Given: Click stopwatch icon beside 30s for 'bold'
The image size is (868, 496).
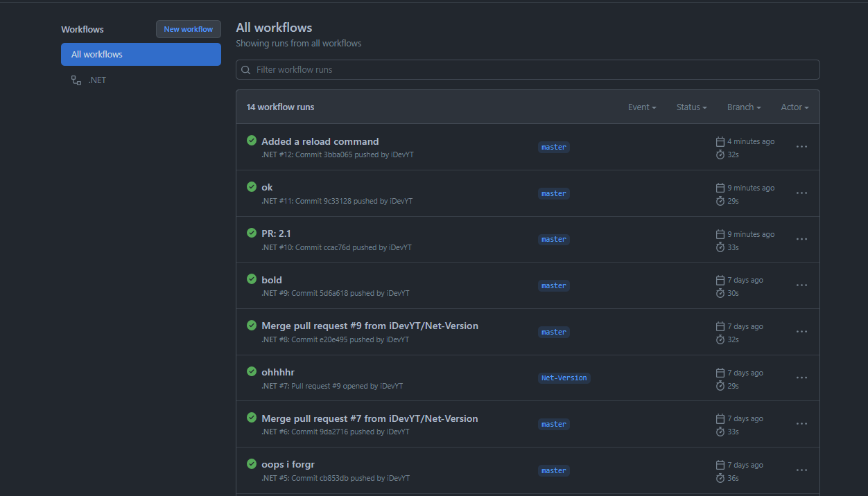Looking at the screenshot, I should click(720, 293).
